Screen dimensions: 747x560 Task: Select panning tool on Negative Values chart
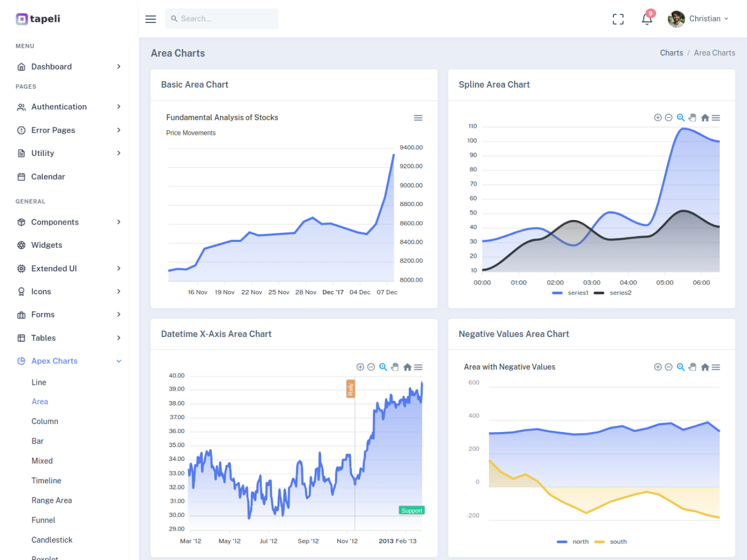click(x=692, y=367)
